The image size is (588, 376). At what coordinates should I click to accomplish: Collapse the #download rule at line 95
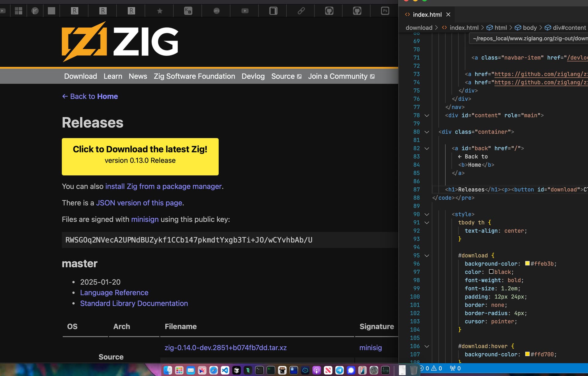(427, 256)
